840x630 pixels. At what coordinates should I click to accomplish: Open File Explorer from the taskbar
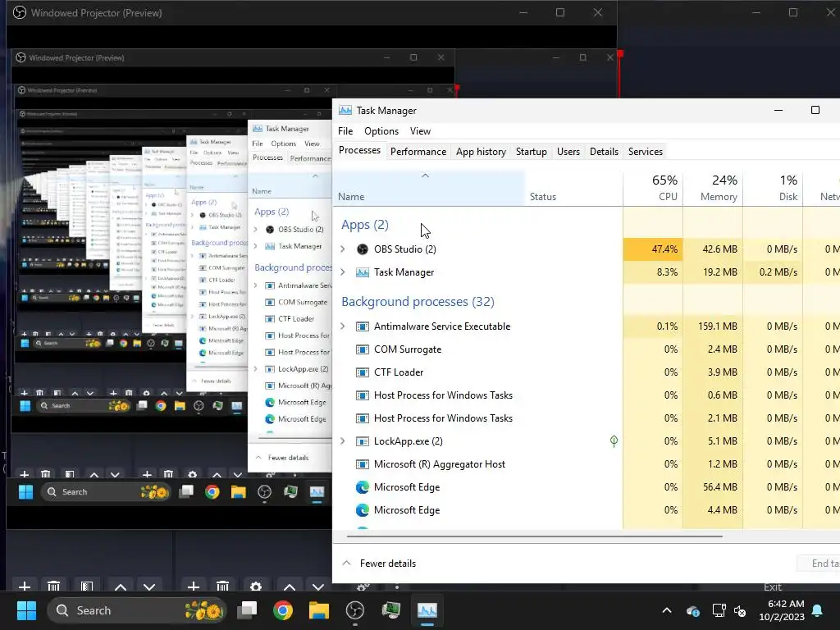(319, 610)
